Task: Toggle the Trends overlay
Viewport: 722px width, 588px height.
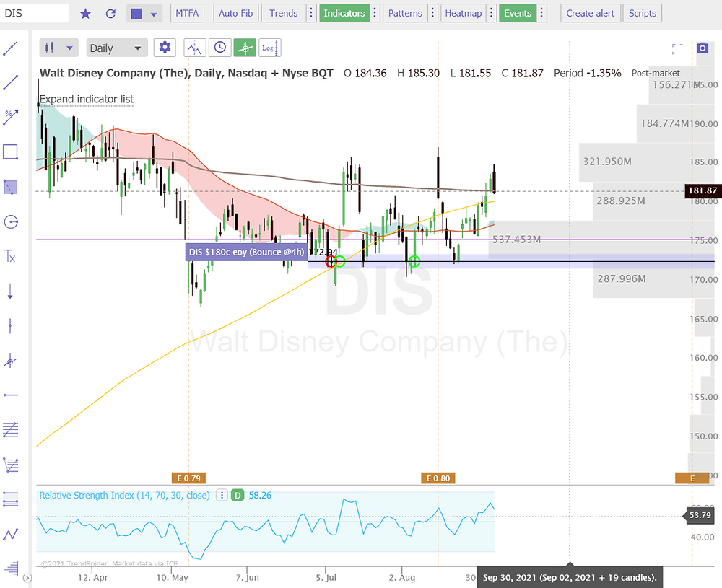Action: point(283,13)
